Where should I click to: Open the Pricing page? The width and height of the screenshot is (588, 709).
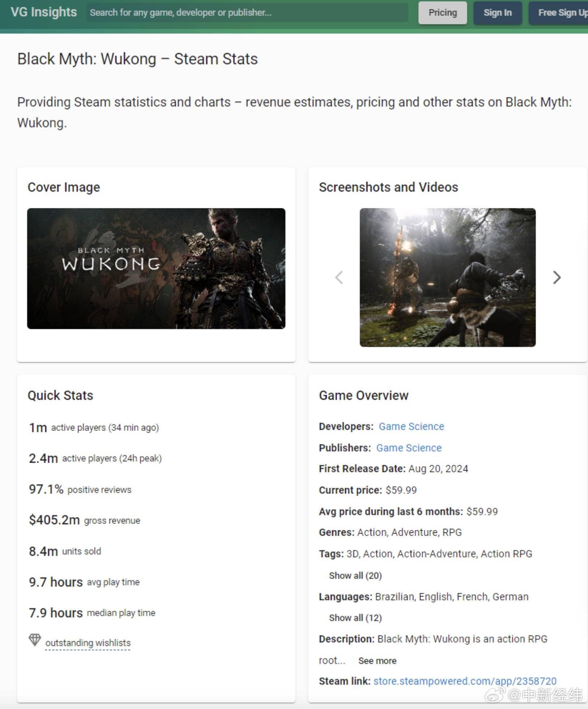tap(442, 13)
